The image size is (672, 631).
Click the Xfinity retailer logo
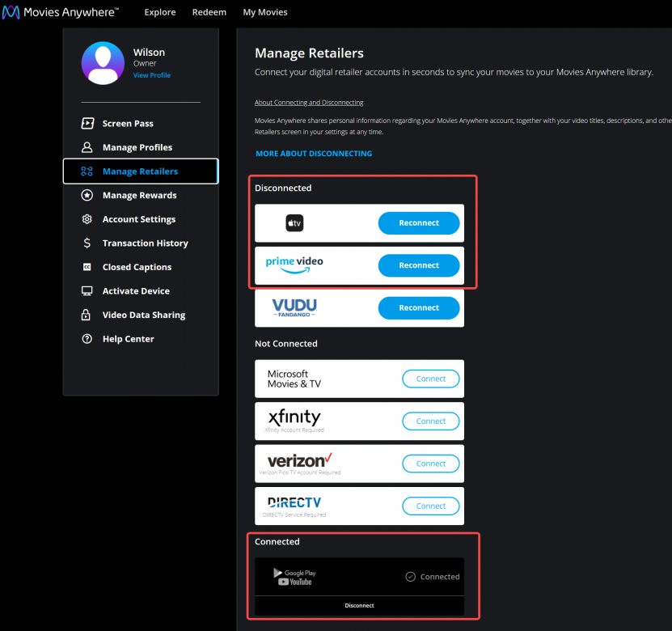(x=295, y=417)
